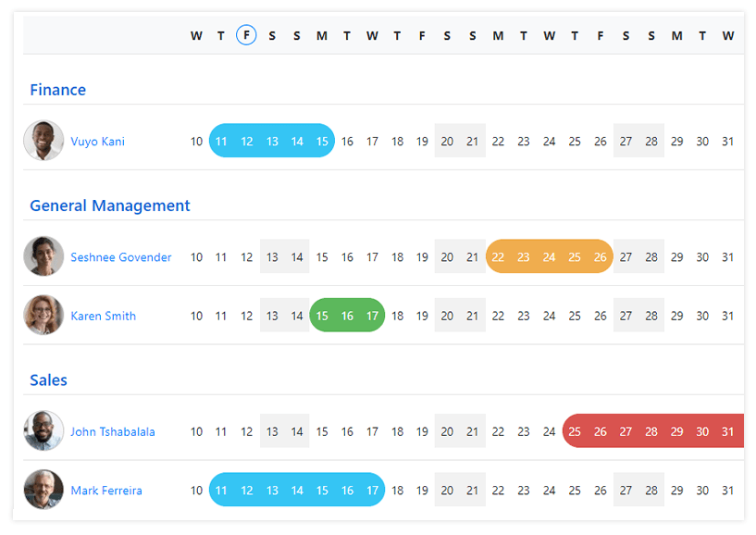Click the circled F current-day indicator
The image size is (756, 535).
[246, 34]
